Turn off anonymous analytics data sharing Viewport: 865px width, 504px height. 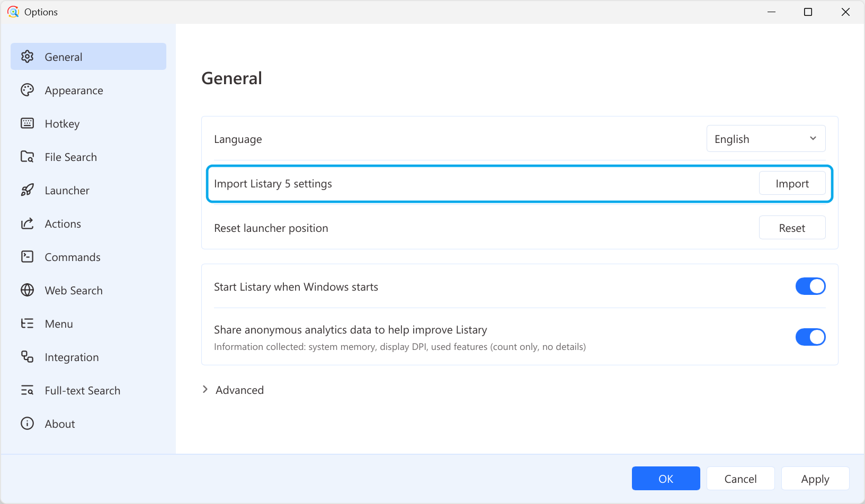coord(810,337)
